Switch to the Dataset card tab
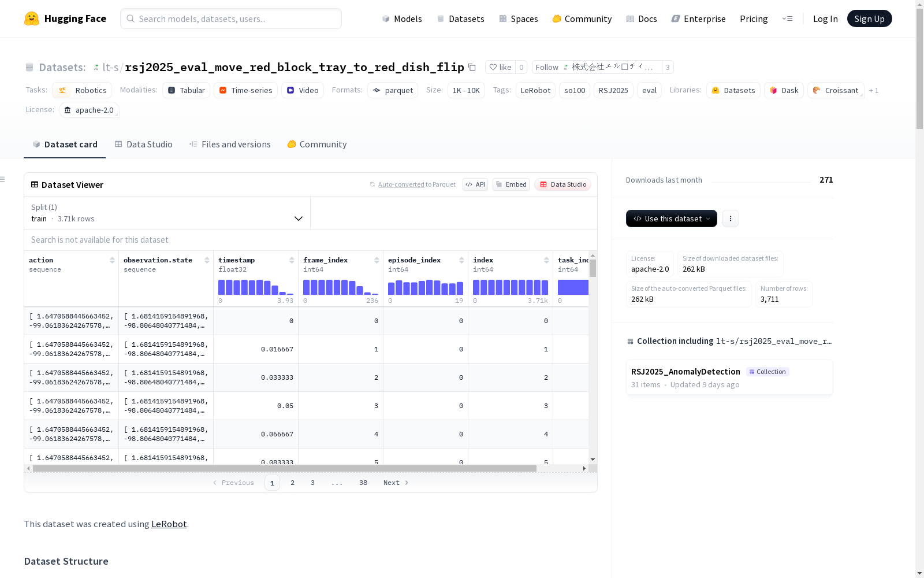The height and width of the screenshot is (578, 924). [65, 144]
